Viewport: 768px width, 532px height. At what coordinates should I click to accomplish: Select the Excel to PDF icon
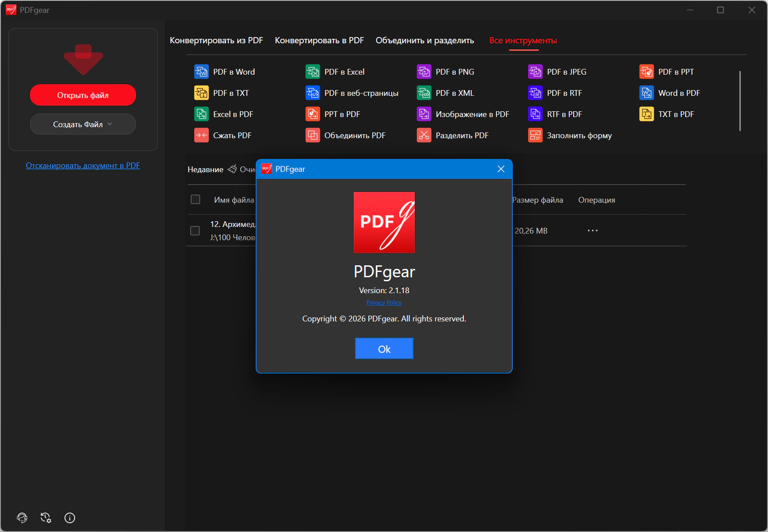[x=201, y=114]
